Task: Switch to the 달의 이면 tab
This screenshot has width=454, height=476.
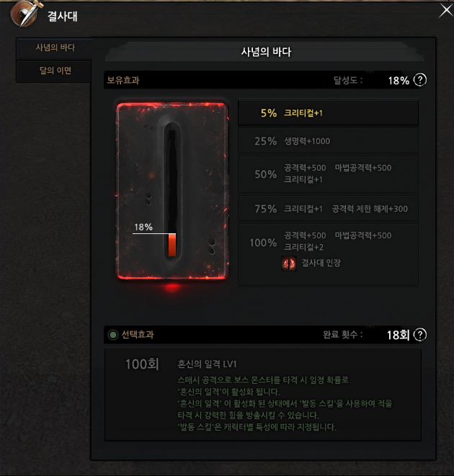Action: (x=54, y=71)
